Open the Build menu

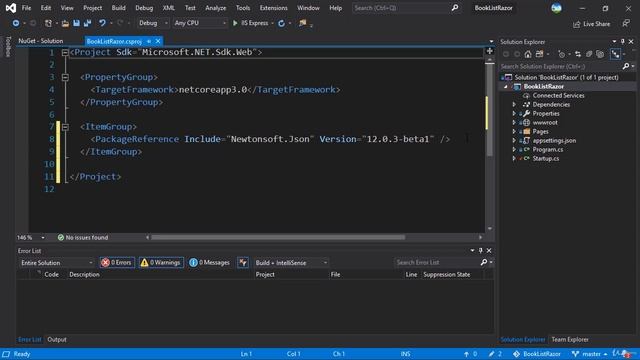(118, 8)
